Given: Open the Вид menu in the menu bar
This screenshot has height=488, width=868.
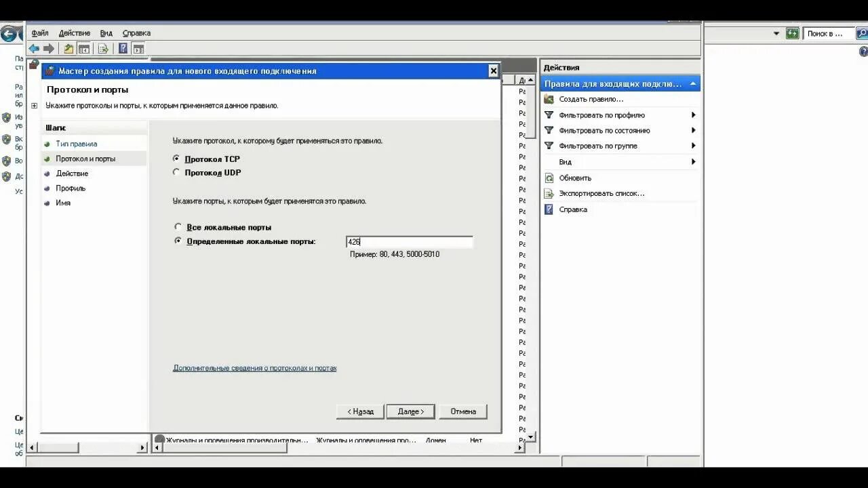Looking at the screenshot, I should click(106, 33).
